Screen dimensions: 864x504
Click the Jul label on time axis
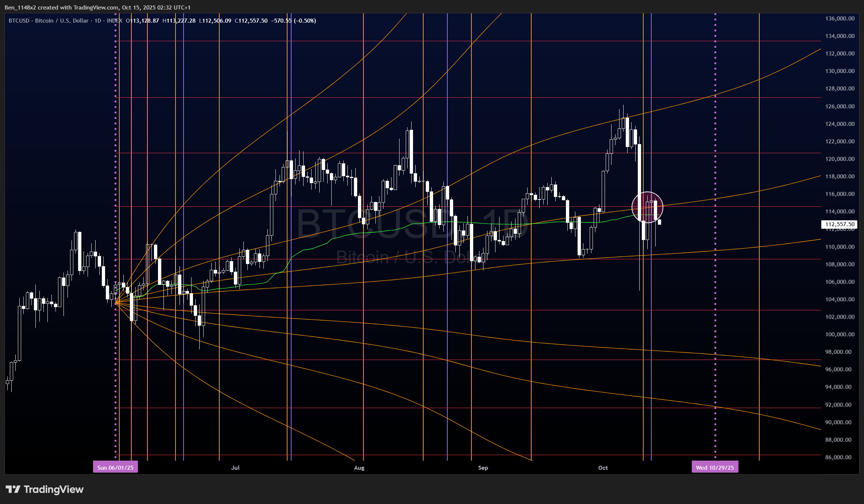pyautogui.click(x=235, y=468)
